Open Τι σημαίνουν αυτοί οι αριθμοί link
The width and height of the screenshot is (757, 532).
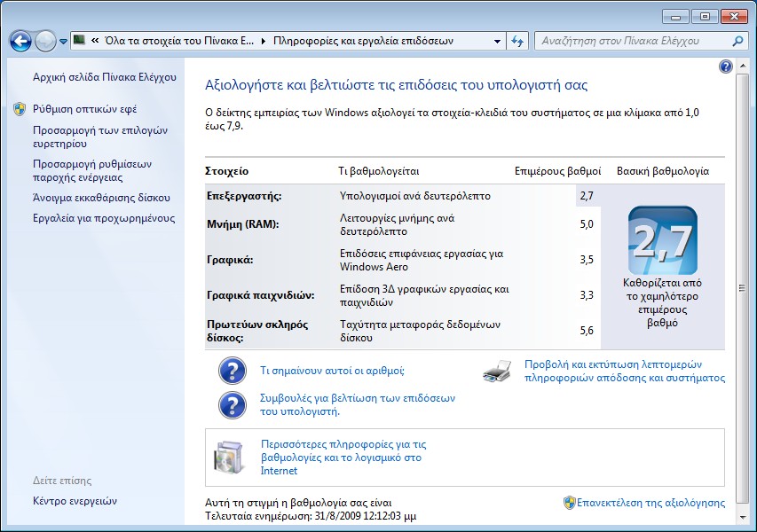click(x=332, y=371)
